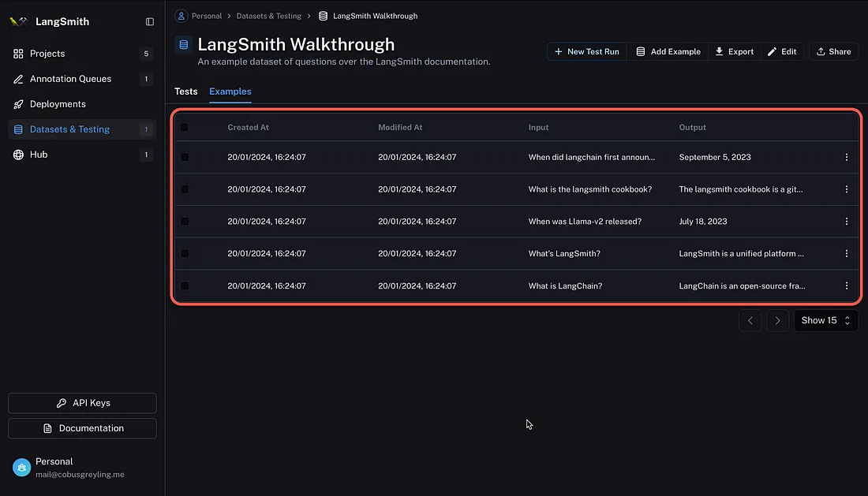Switch to the Tests tab

click(186, 91)
